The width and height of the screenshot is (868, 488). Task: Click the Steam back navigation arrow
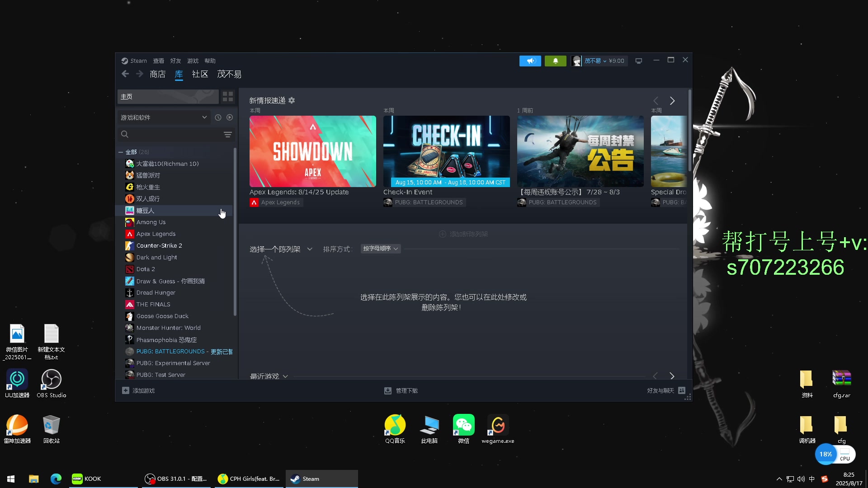(125, 74)
